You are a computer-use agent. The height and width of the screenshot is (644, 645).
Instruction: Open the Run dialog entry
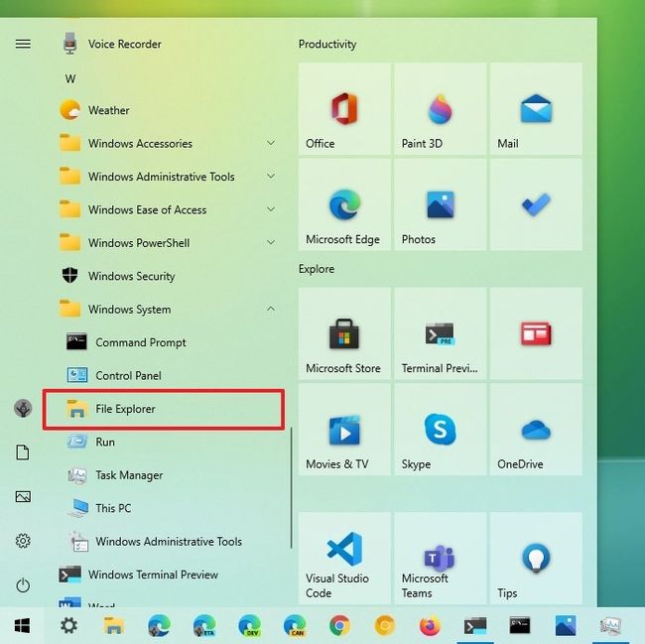pos(165,443)
